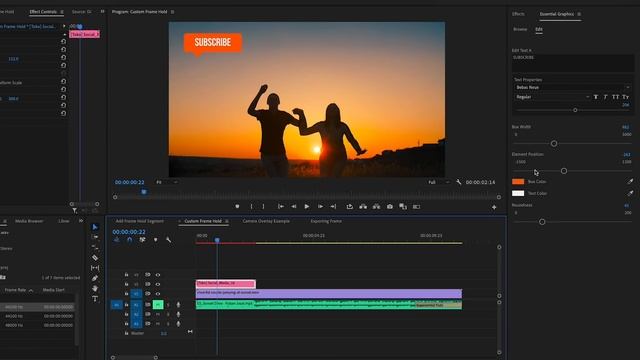Select the Slip tool
The height and width of the screenshot is (360, 640).
coord(95,268)
